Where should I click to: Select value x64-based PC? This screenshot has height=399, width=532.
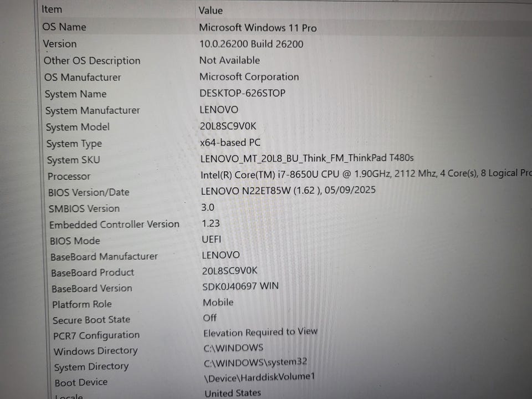231,142
